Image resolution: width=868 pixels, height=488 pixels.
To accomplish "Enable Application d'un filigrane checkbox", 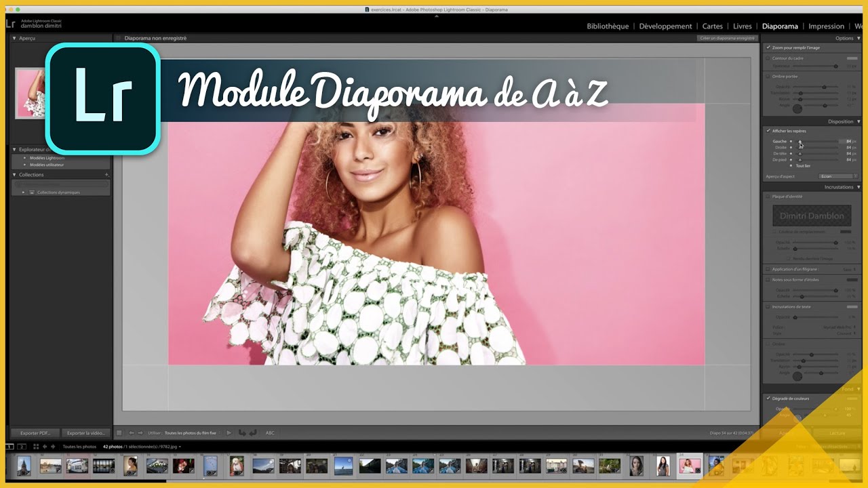I will pyautogui.click(x=768, y=269).
